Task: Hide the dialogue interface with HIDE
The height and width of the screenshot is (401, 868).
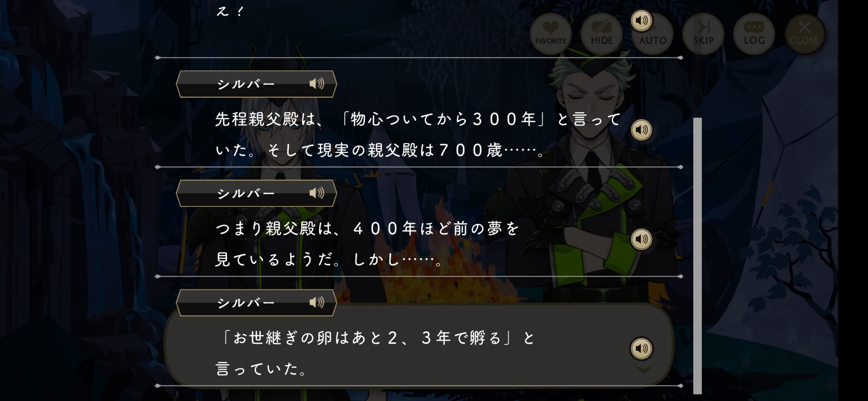Action: coord(602,34)
